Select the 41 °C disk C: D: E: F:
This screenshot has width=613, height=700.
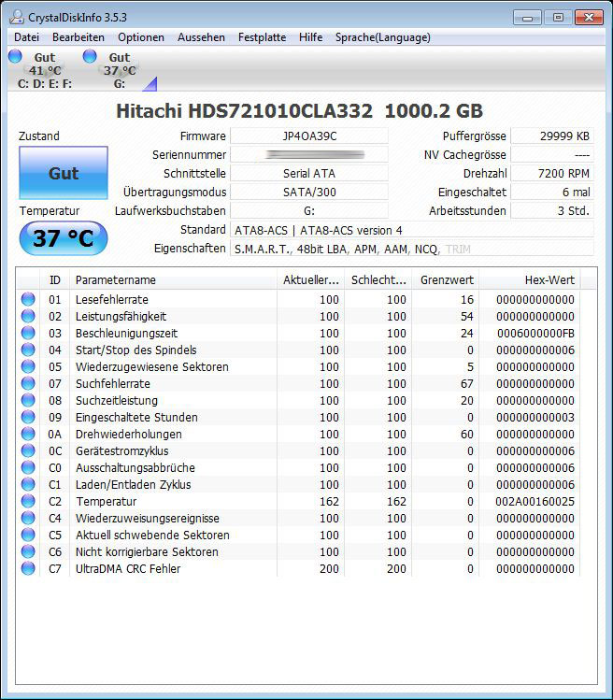click(45, 70)
